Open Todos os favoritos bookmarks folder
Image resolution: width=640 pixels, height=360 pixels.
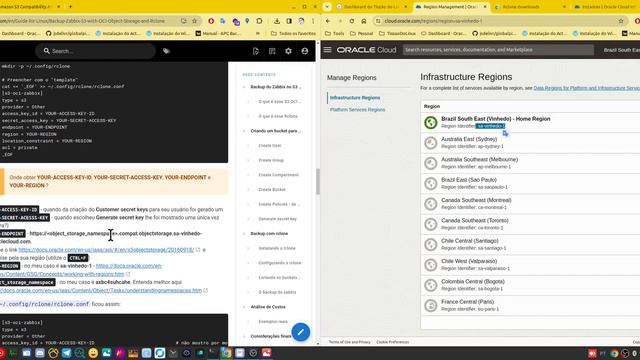(x=293, y=33)
